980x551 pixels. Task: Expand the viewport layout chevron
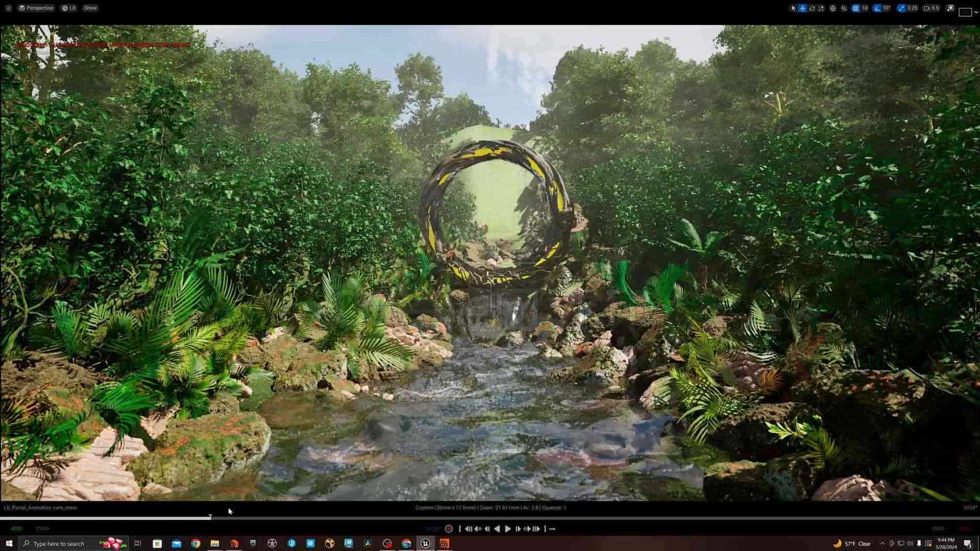[x=975, y=12]
